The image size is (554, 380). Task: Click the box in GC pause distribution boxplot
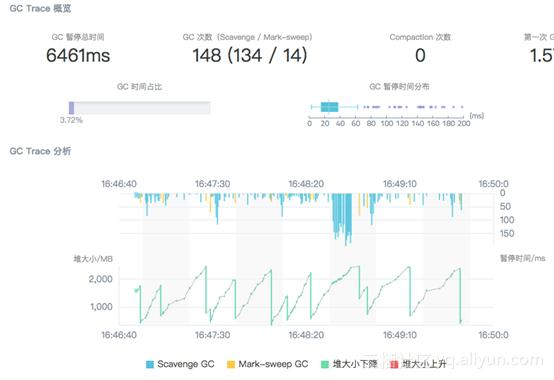329,107
